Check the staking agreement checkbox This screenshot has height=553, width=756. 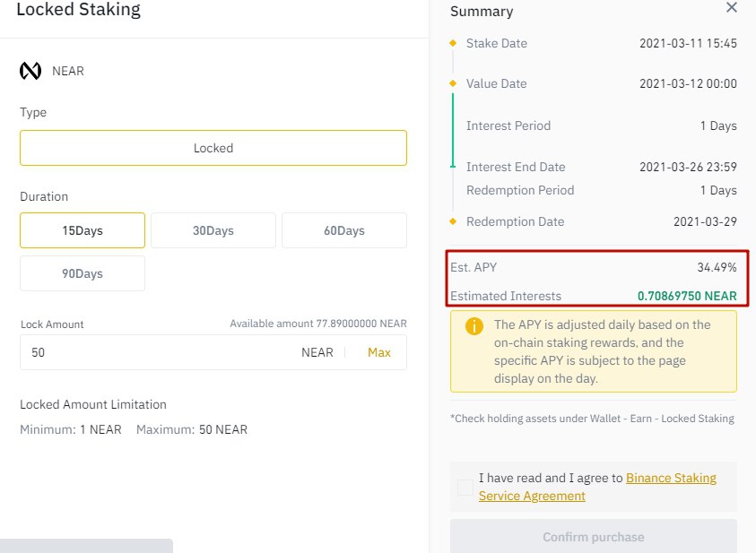click(465, 487)
